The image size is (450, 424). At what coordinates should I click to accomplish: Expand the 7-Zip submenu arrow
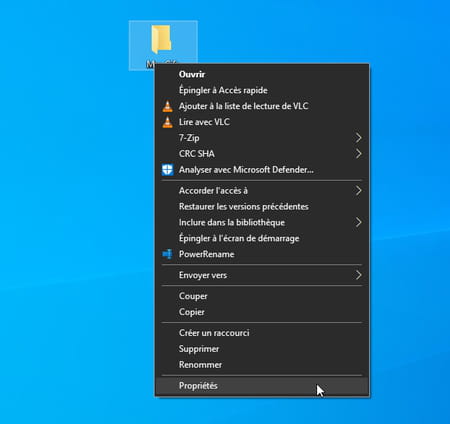358,138
